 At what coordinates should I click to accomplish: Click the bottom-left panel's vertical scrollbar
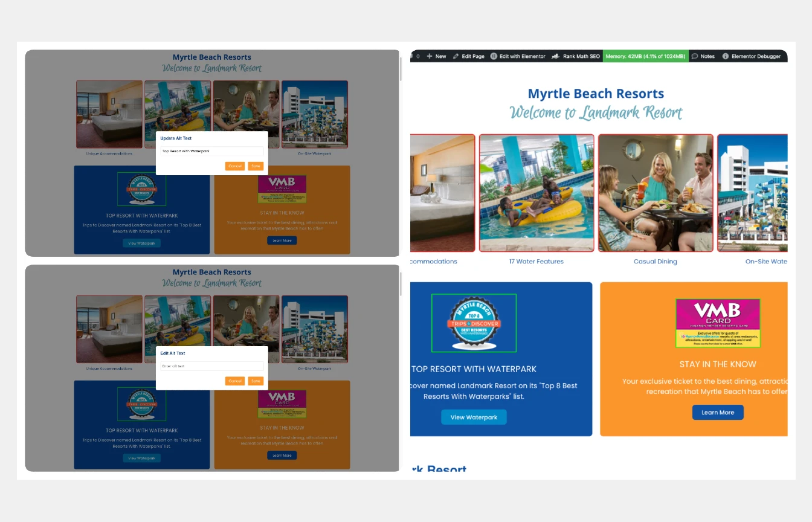point(401,284)
